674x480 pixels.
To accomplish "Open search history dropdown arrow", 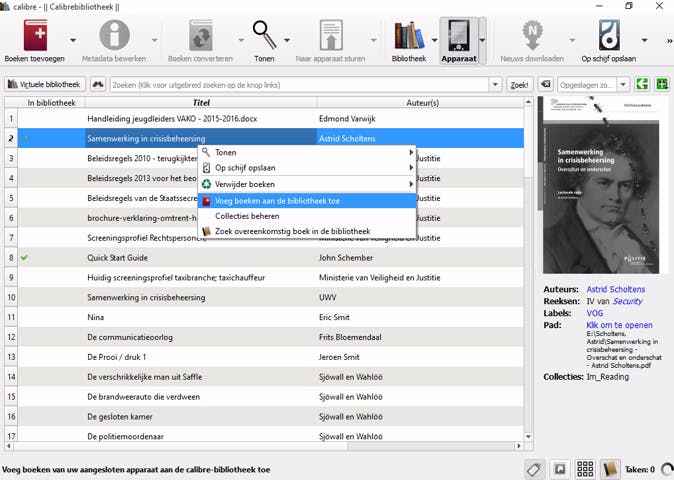I will coord(495,84).
